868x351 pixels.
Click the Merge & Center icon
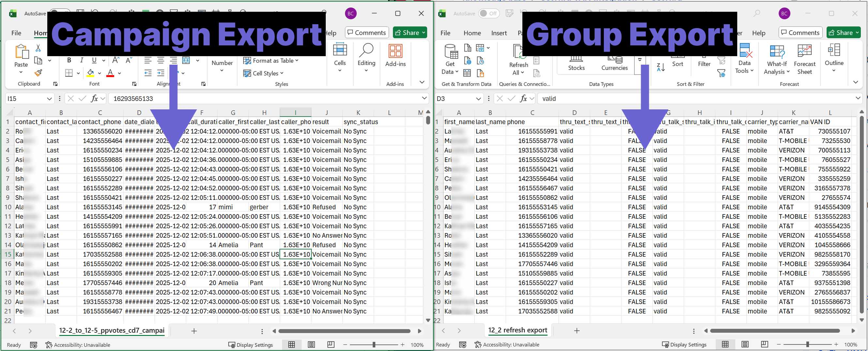point(186,60)
